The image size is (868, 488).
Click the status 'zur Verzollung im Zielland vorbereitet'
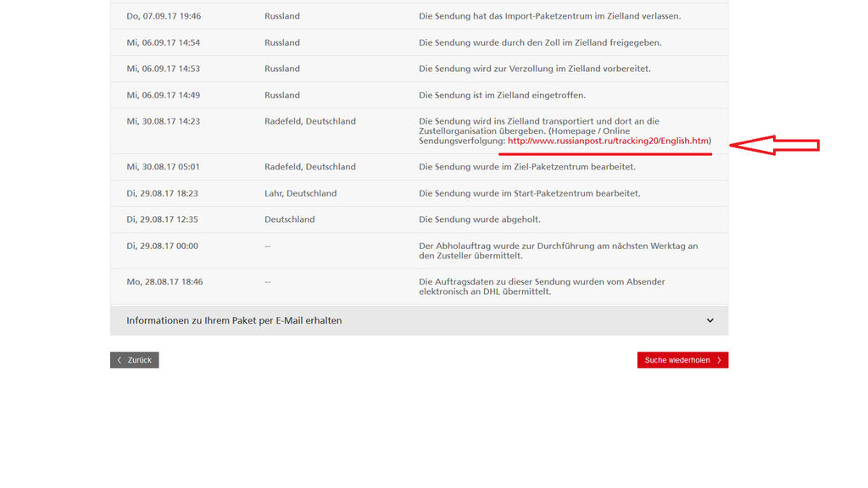[535, 69]
